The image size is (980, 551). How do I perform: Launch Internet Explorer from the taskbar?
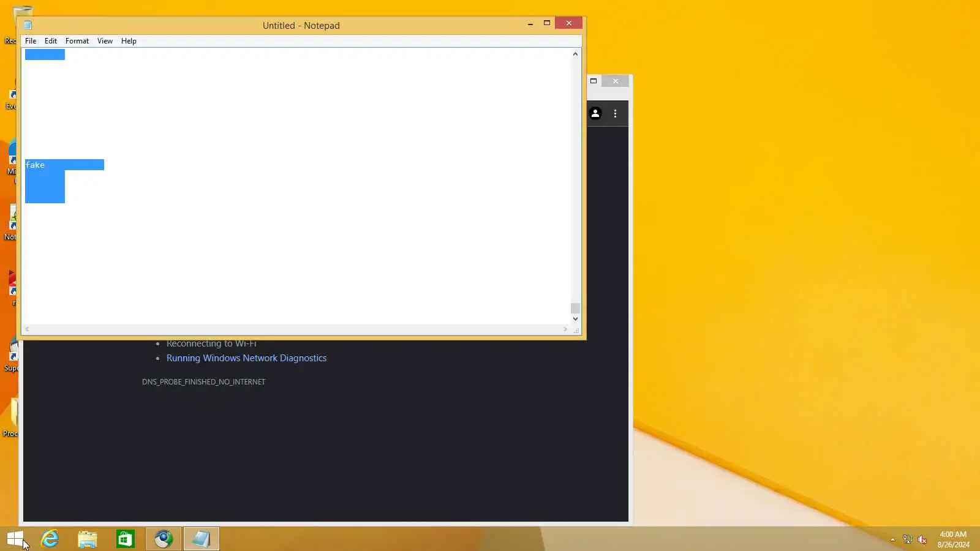pyautogui.click(x=50, y=539)
